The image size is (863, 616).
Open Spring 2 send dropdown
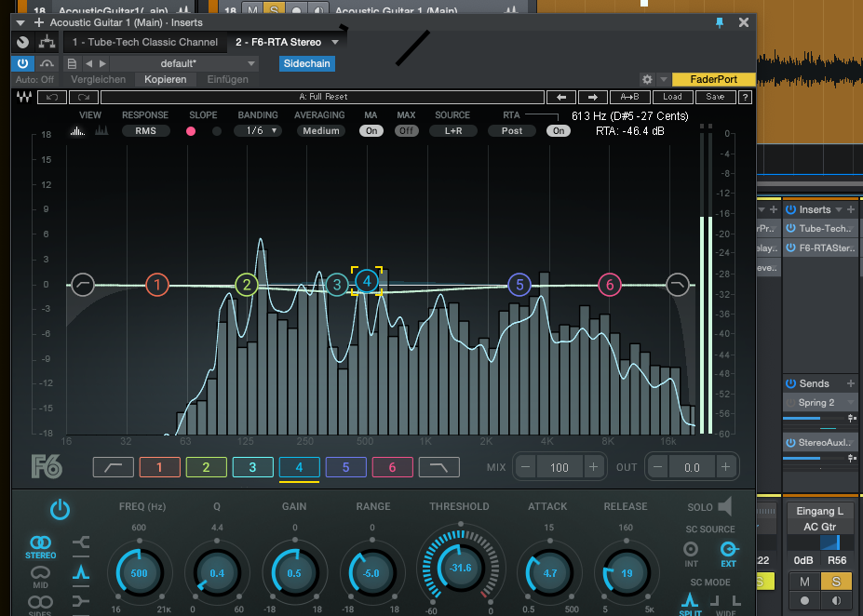[850, 403]
